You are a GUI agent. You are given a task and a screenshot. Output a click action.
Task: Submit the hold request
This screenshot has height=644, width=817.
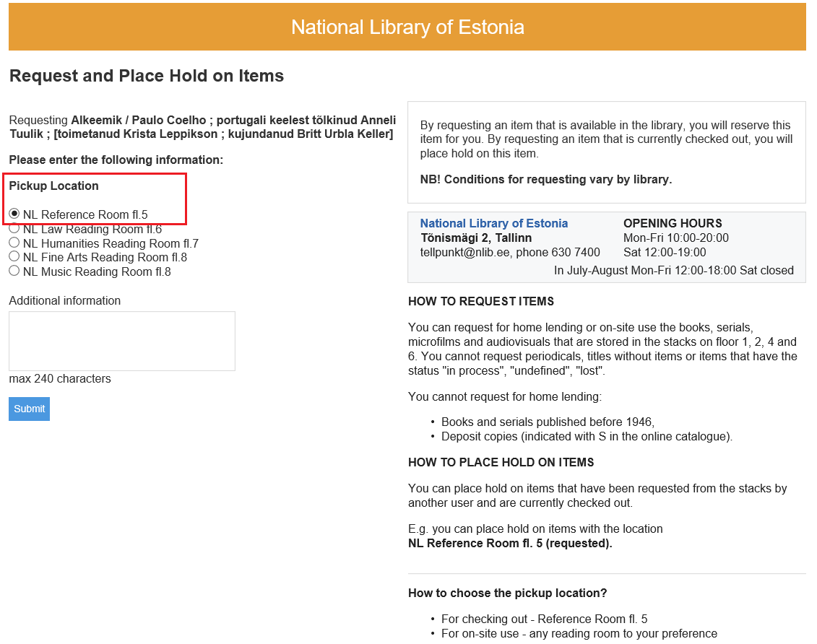click(x=29, y=409)
